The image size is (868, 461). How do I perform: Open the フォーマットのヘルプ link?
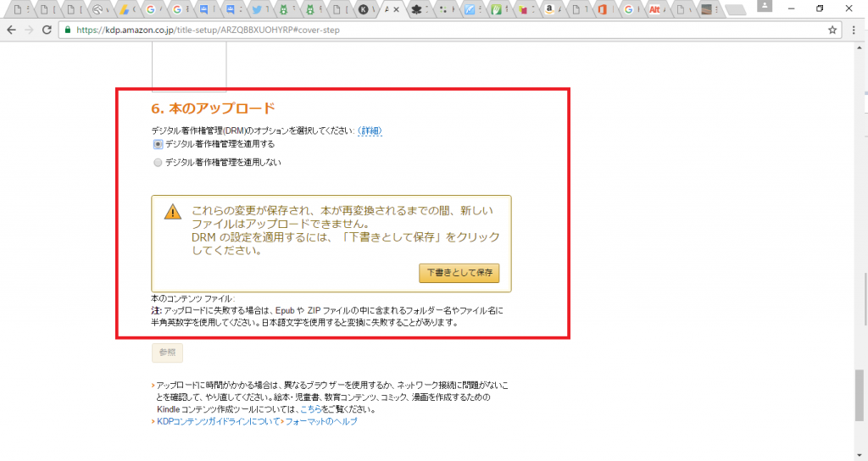[x=321, y=422]
